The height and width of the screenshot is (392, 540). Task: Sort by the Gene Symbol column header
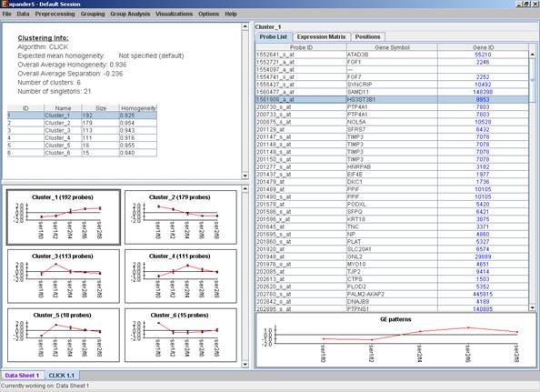pos(392,47)
